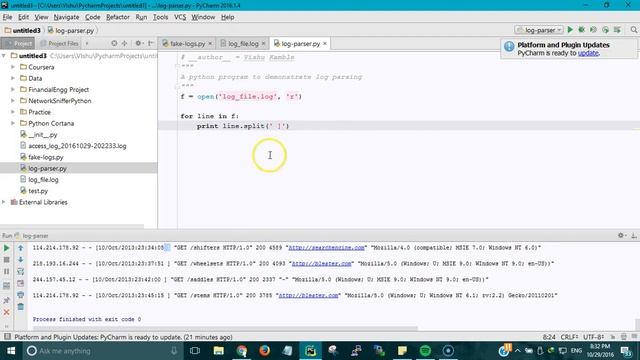Viewport: 640px width, 360px height.
Task: Close the Run tab with red X
Action: (6, 312)
